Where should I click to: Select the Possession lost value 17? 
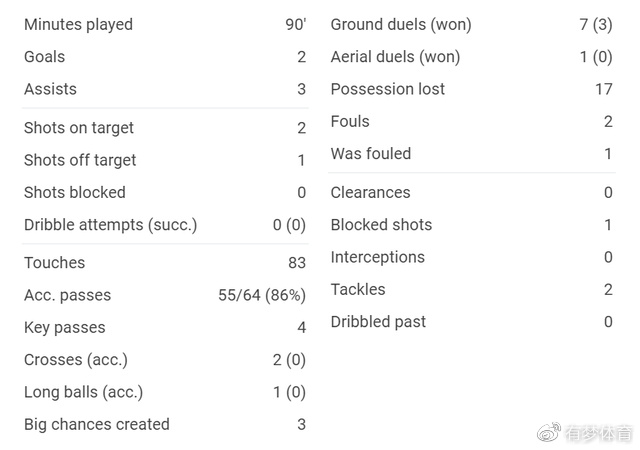point(603,89)
